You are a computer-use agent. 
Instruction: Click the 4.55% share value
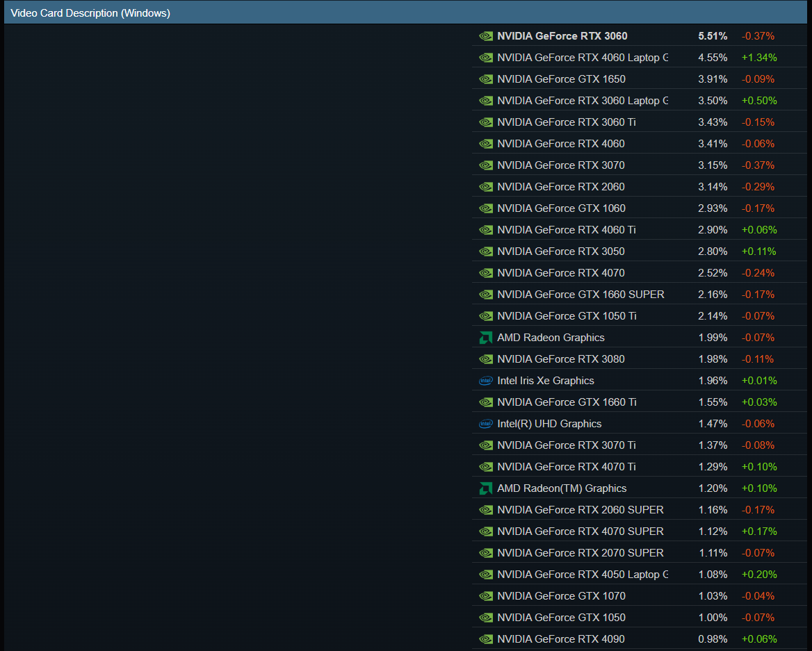pos(713,58)
